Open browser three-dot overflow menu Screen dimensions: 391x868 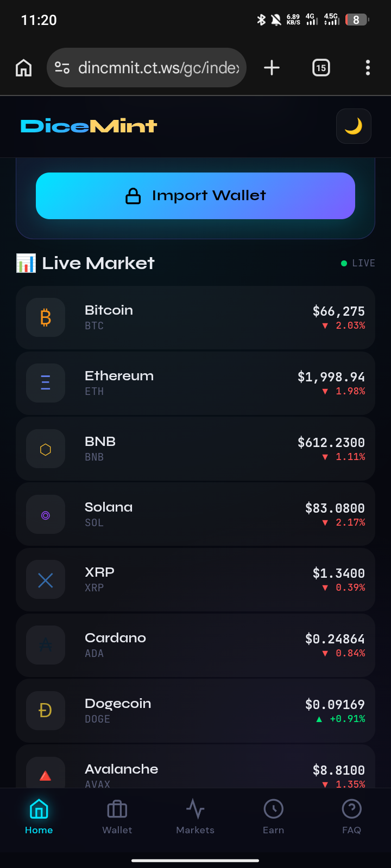tap(368, 68)
